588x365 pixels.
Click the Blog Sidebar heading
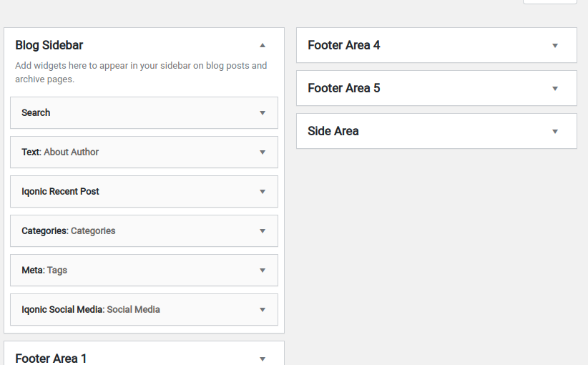coord(49,45)
